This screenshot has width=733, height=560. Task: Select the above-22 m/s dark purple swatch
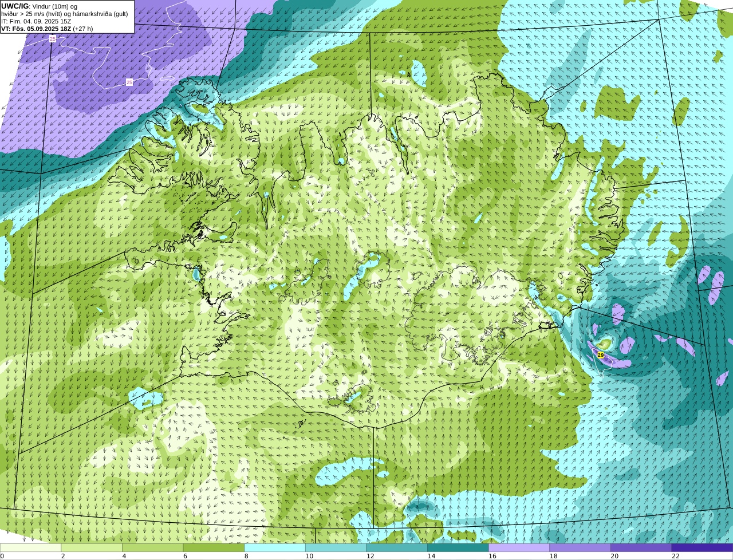pyautogui.click(x=703, y=547)
